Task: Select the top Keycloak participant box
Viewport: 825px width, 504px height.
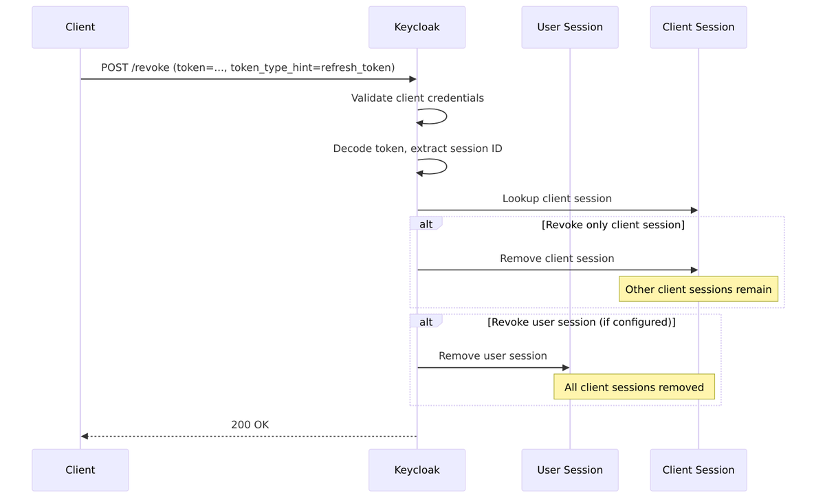Action: point(417,28)
